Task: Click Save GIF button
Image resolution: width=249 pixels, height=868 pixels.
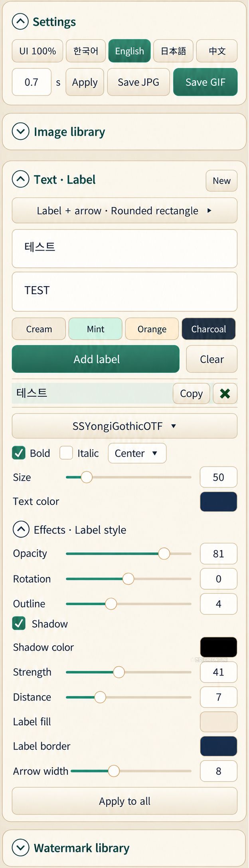Action: pos(205,82)
